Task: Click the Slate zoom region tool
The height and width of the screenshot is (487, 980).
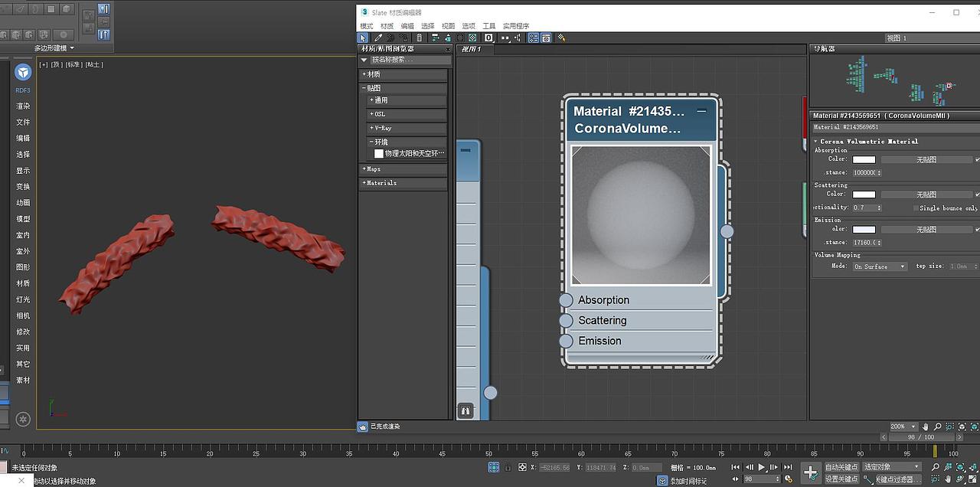Action: pyautogui.click(x=949, y=427)
